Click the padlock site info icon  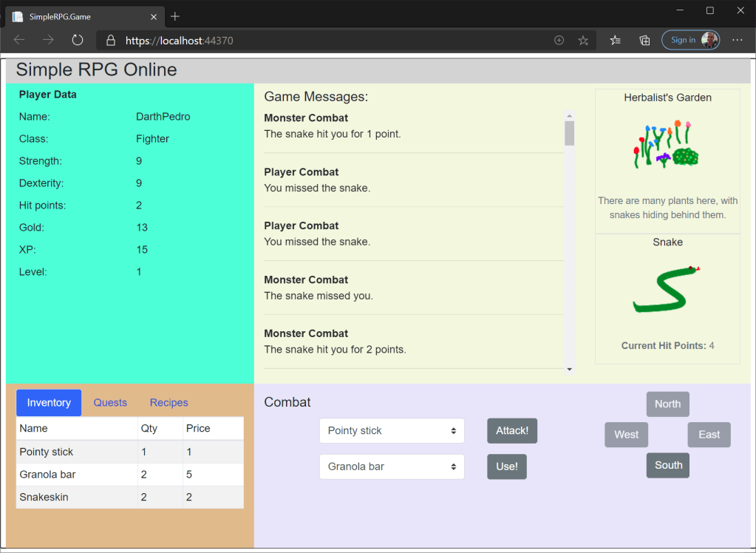111,41
